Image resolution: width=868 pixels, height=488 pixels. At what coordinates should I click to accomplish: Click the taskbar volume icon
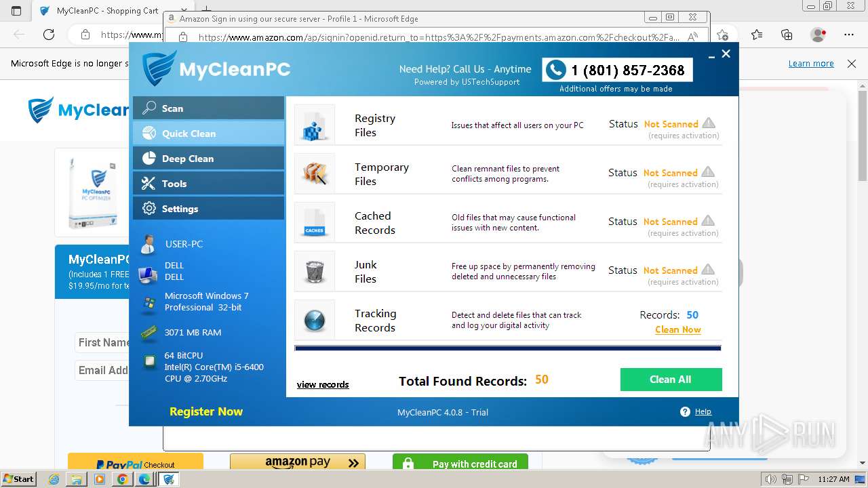pos(770,479)
